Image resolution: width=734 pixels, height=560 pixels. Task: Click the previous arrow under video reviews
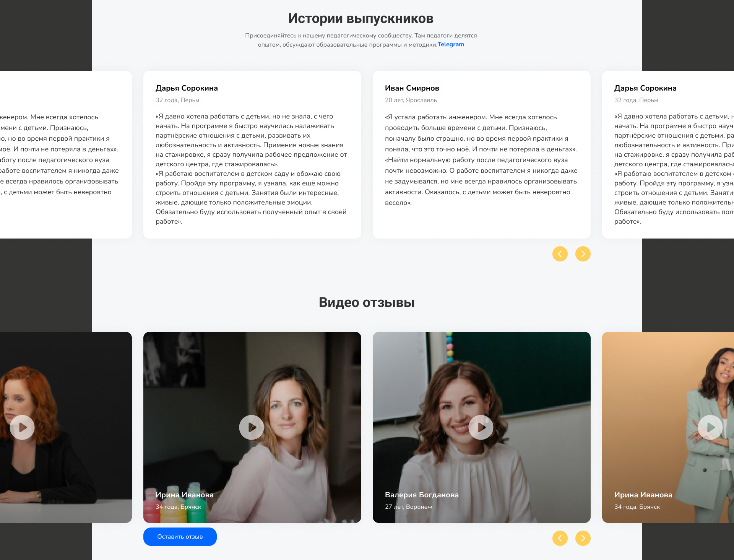pos(560,538)
